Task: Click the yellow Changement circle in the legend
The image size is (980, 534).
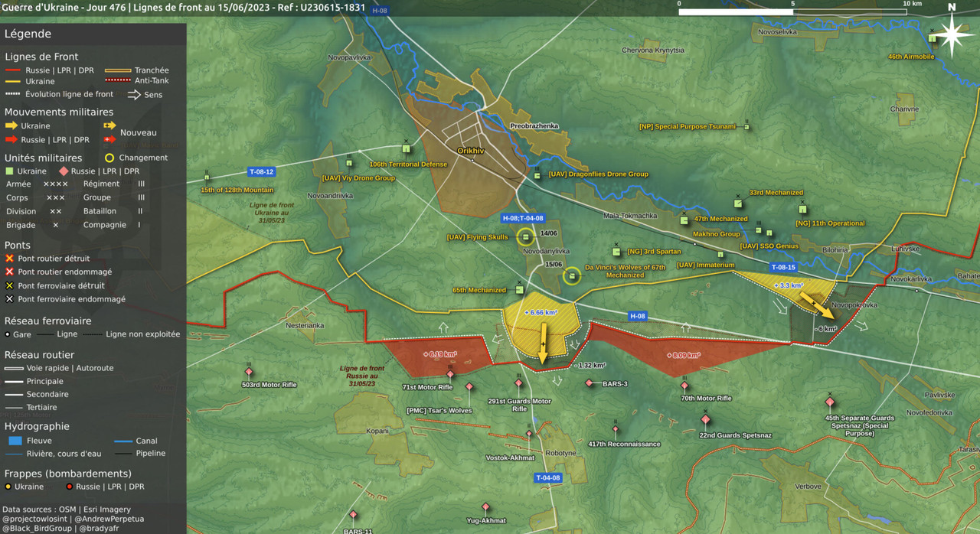Action: point(109,158)
